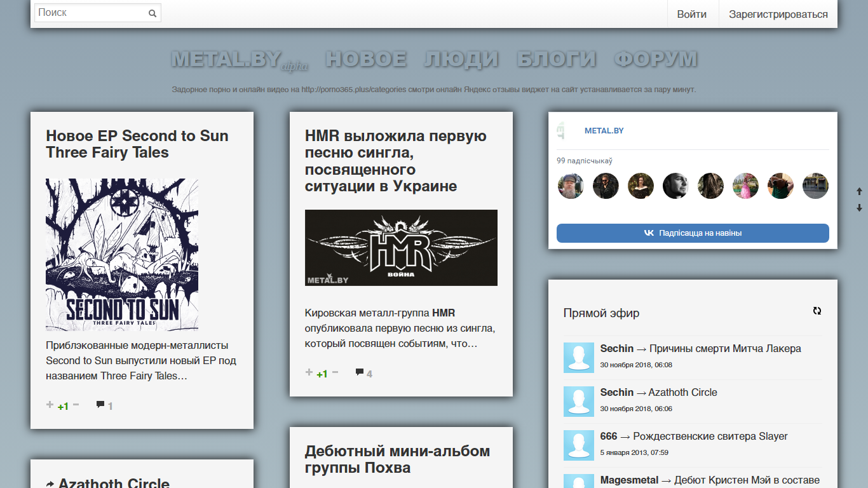Open the Зарегистрироваться registration link
The image size is (868, 488).
778,14
